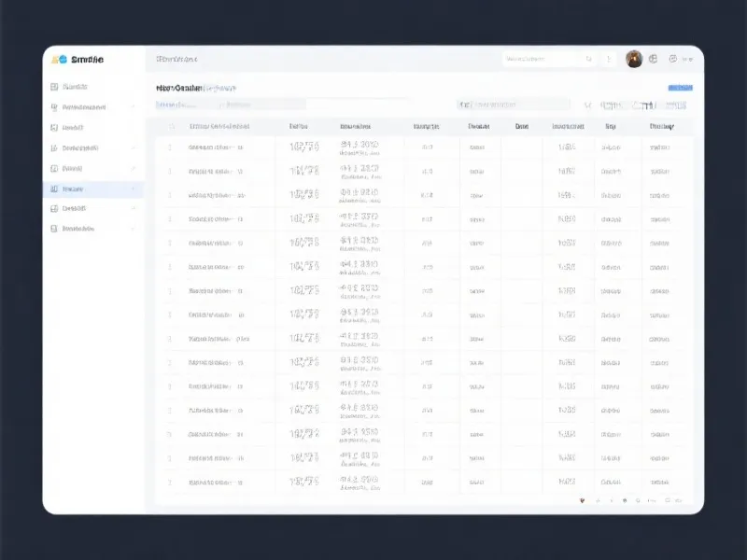Toggle the checkbox of the first table row
The image size is (747, 560).
(x=170, y=147)
